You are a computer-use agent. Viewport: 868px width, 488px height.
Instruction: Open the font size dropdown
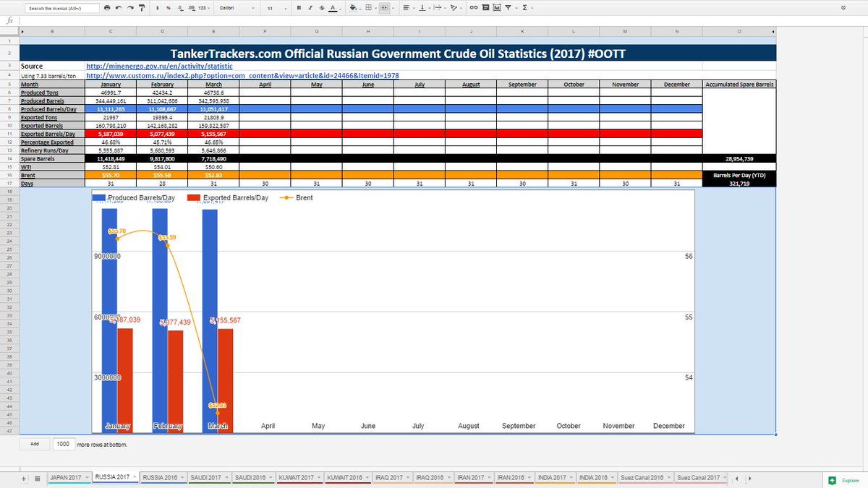tap(273, 8)
